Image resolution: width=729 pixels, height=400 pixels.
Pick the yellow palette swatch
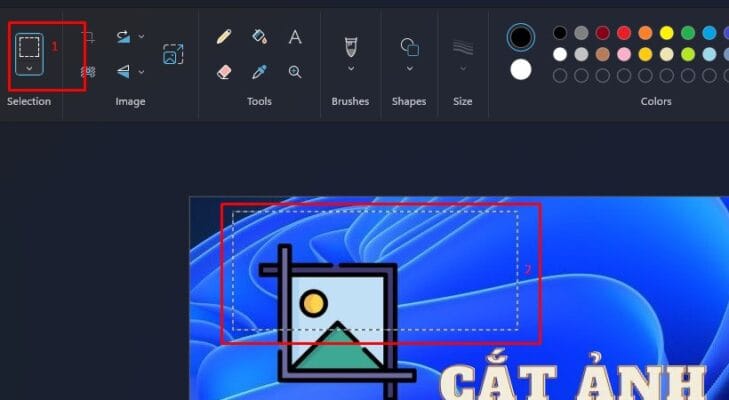click(x=667, y=33)
